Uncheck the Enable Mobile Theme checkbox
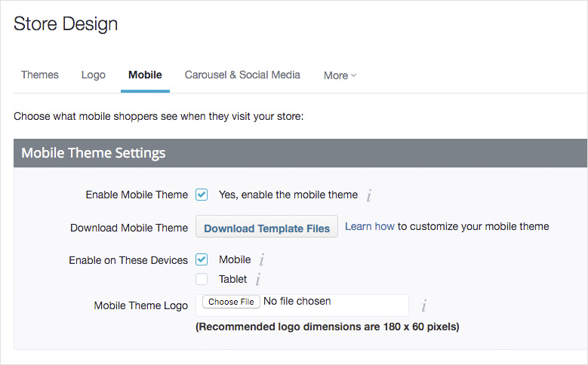The height and width of the screenshot is (365, 588). 202,195
